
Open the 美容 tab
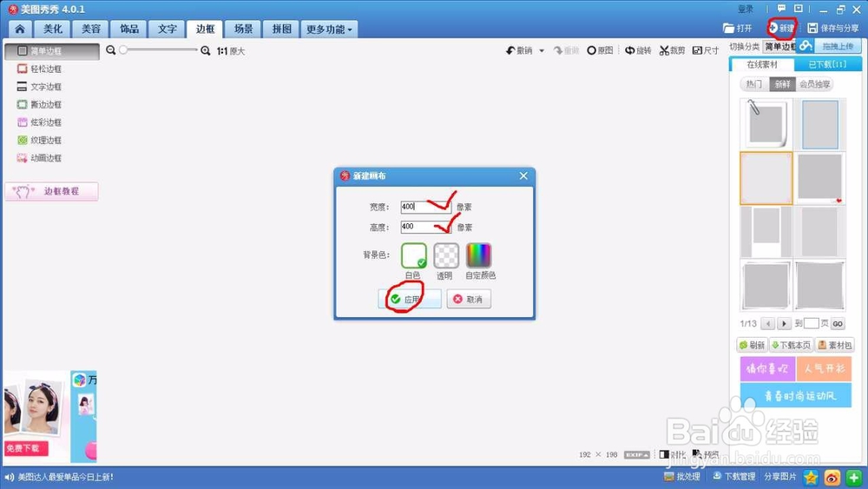91,29
